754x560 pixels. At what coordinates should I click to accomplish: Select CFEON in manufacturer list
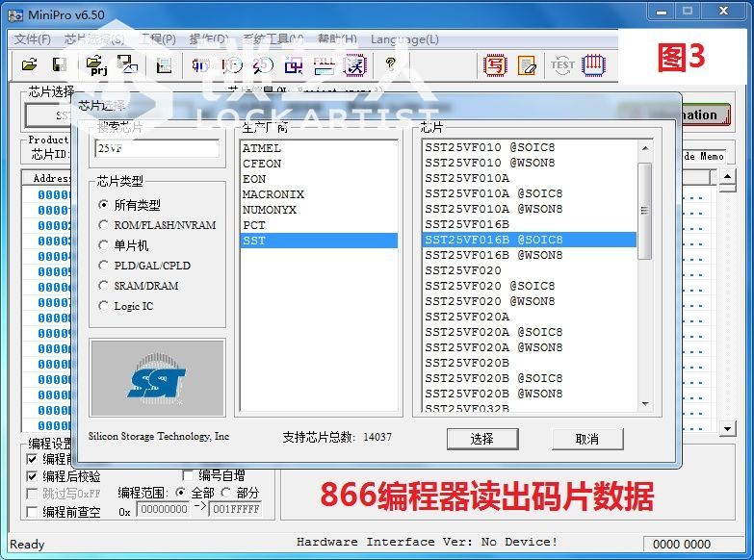[319, 164]
